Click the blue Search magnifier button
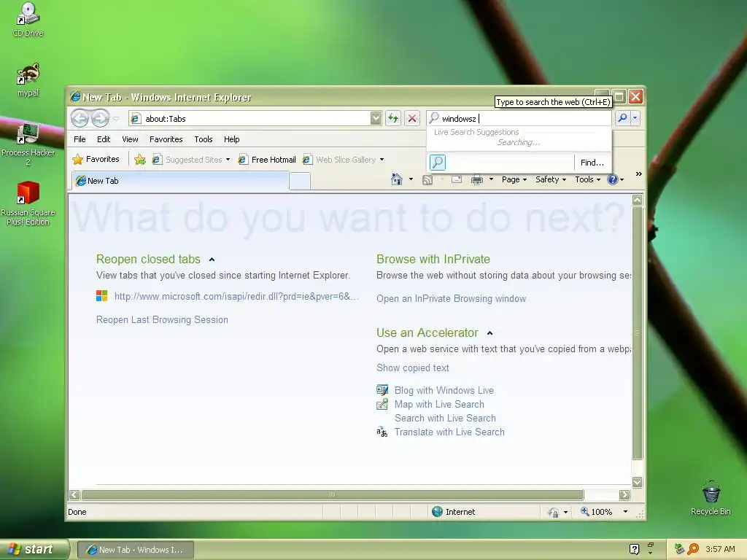747x560 pixels. tap(622, 118)
